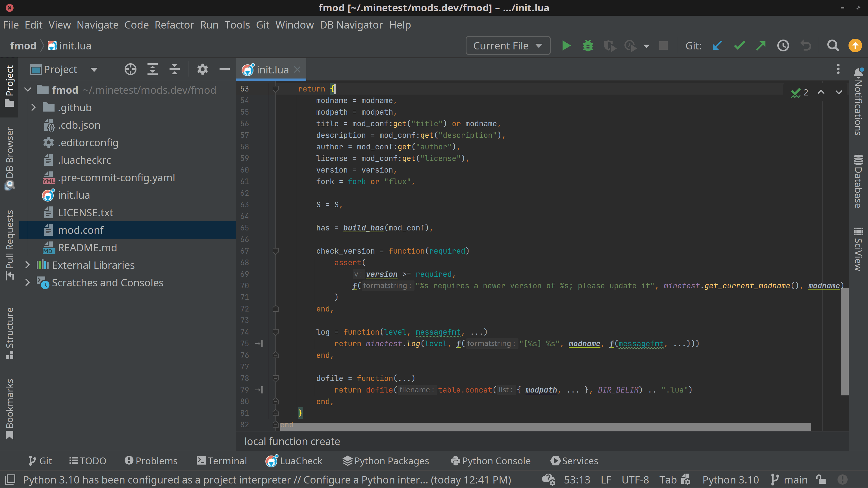Viewport: 868px width, 488px height.
Task: Open Current File run configuration dropdown
Action: pyautogui.click(x=508, y=45)
